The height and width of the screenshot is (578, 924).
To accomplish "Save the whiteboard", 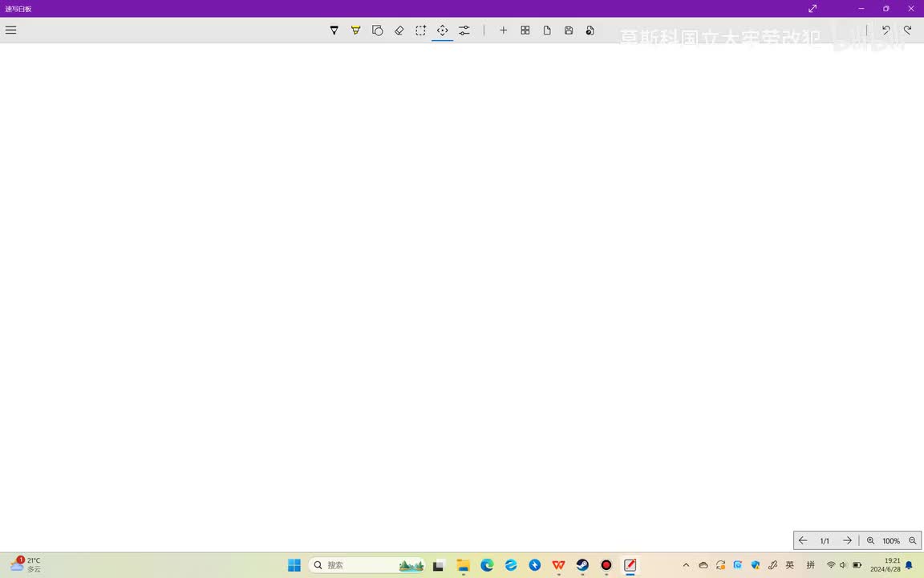I will pos(569,30).
